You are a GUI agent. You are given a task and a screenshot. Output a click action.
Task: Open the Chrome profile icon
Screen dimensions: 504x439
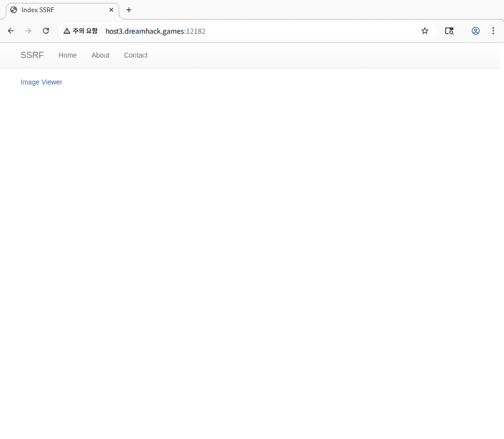point(475,31)
